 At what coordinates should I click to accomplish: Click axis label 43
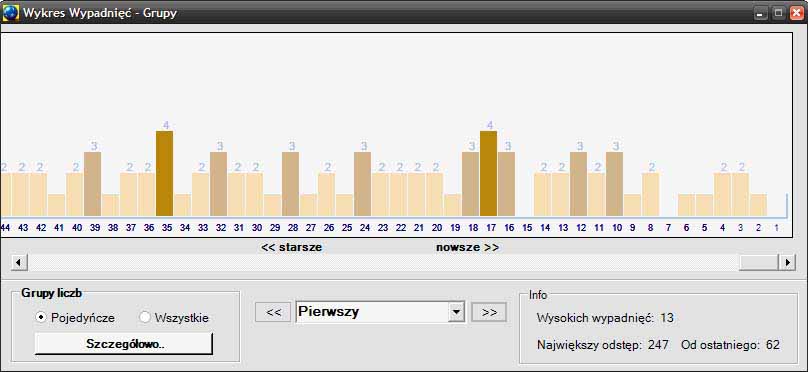pos(23,227)
